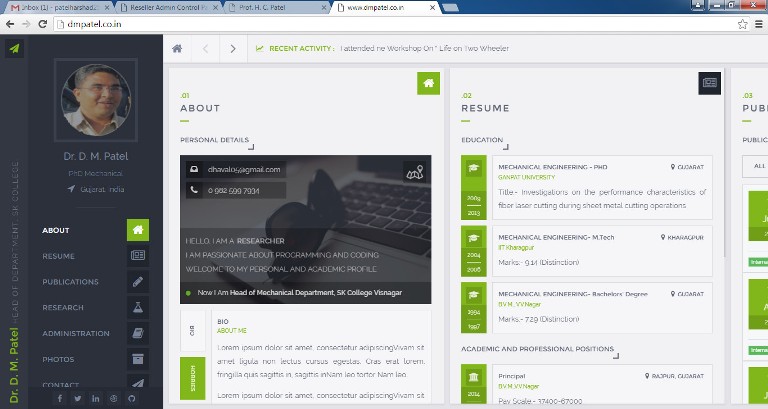Go to next section with right chevron
Image resolution: width=768 pixels, height=409 pixels.
233,48
